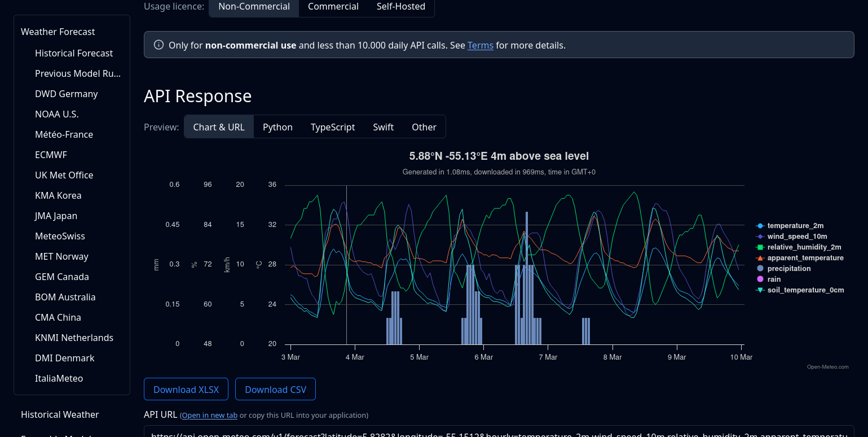Viewport: 868px width, 437px height.
Task: Click the API URL text field
Action: click(x=499, y=432)
